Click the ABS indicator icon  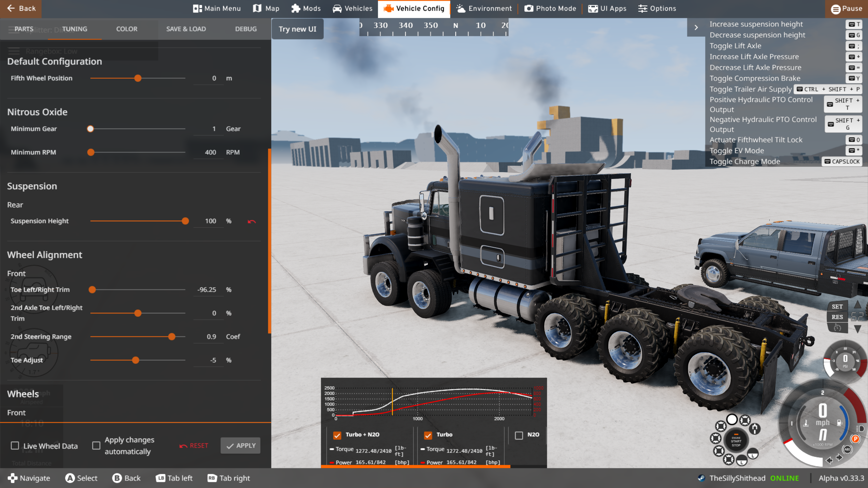(847, 449)
